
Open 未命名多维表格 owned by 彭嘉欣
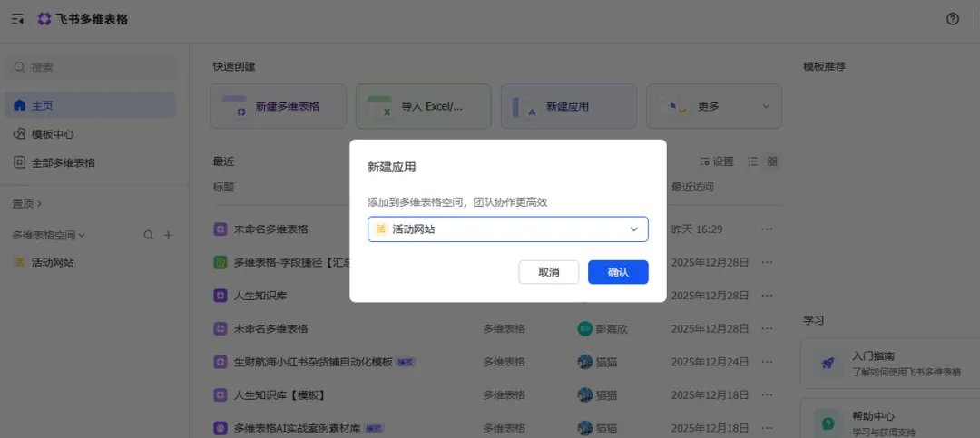[x=271, y=328]
